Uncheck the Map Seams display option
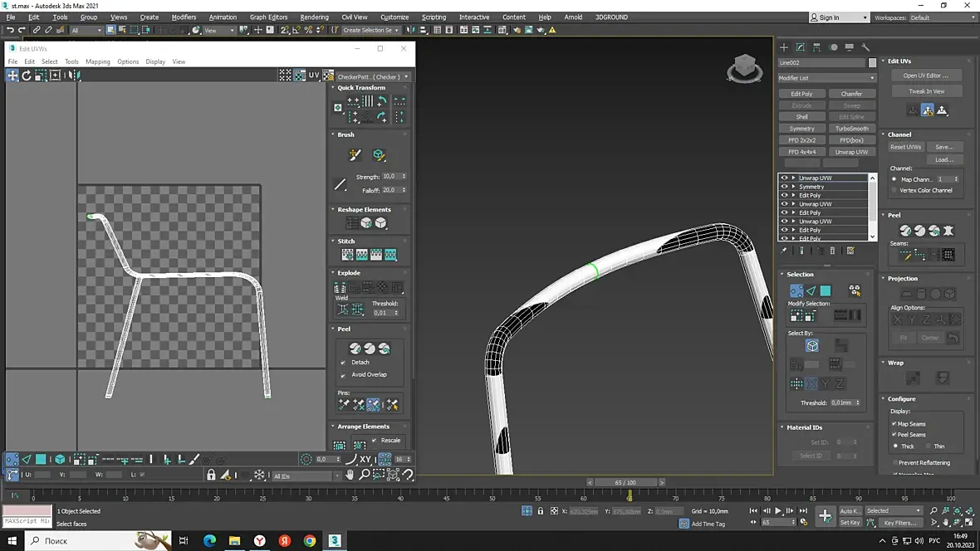The image size is (980, 551). [894, 423]
